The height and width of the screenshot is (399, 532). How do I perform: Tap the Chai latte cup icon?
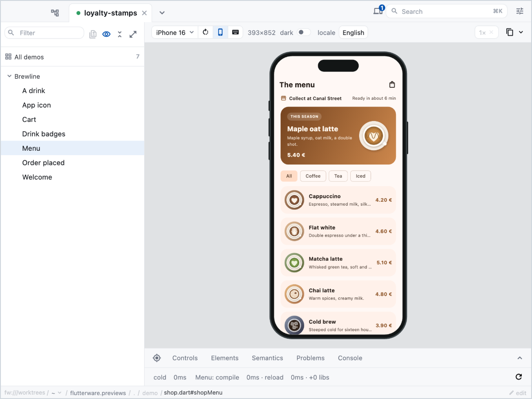294,294
